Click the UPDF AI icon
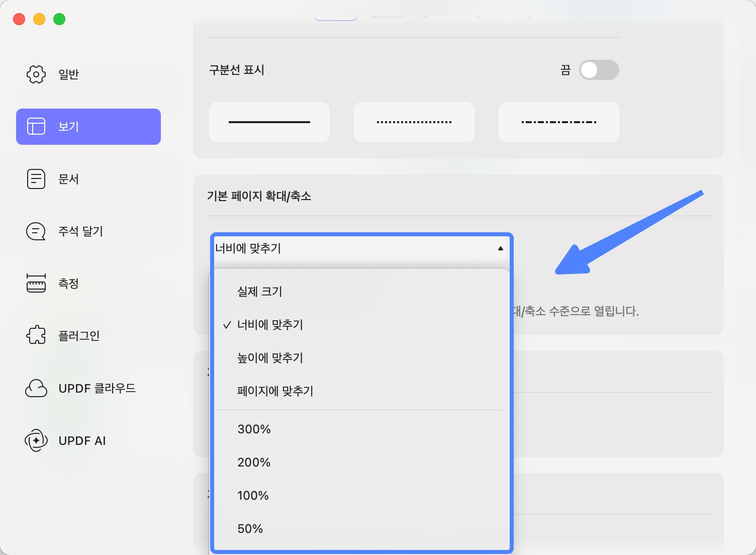The height and width of the screenshot is (555, 756). click(x=36, y=440)
